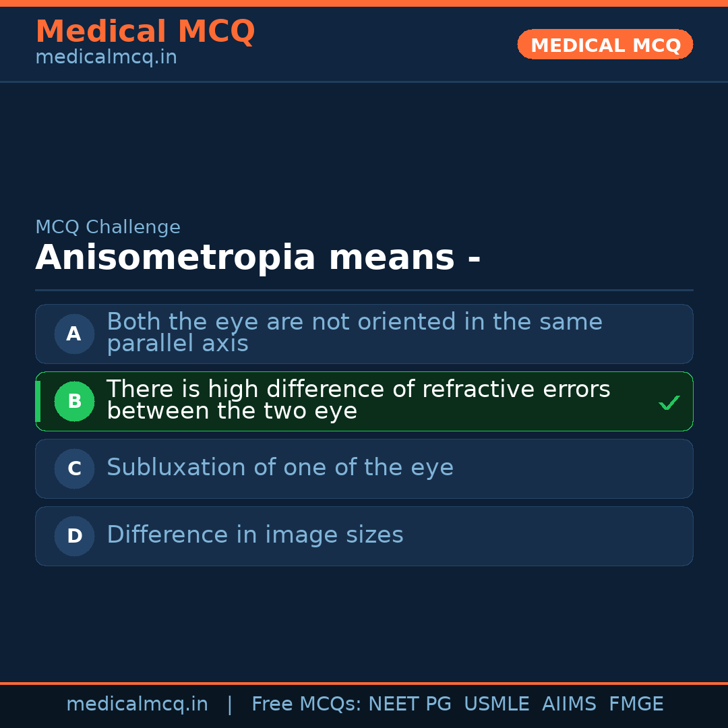This screenshot has width=728, height=728.
Task: Select answer 'Subluxation of one of the eye'
Action: (280, 468)
